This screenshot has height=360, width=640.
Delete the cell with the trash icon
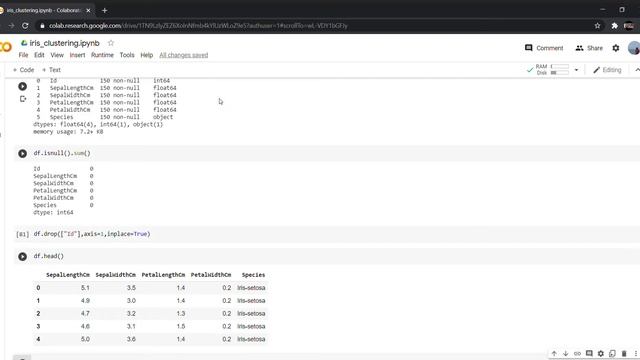pos(624,353)
